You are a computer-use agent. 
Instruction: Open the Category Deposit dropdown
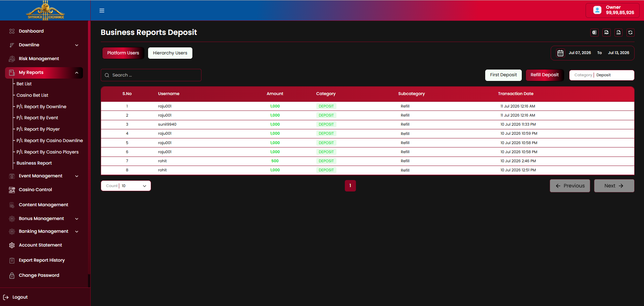point(602,75)
